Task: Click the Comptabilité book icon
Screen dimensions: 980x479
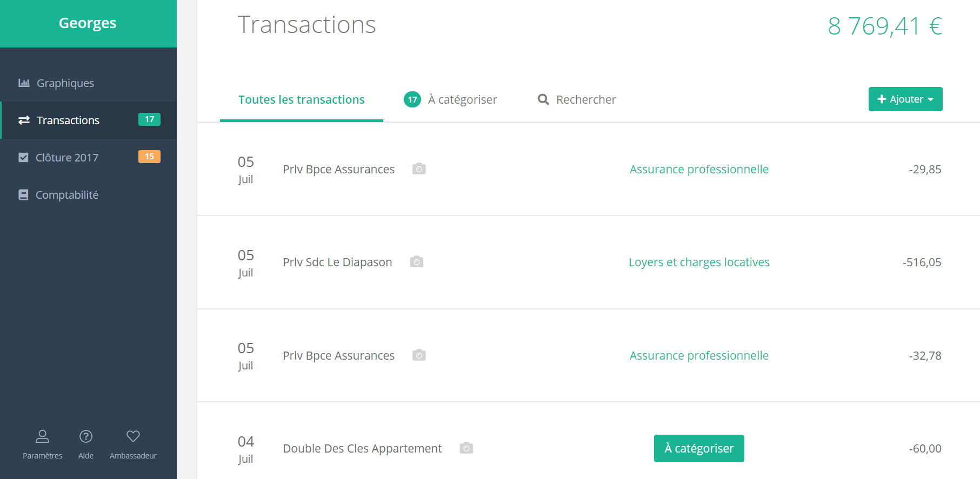Action: coord(23,194)
